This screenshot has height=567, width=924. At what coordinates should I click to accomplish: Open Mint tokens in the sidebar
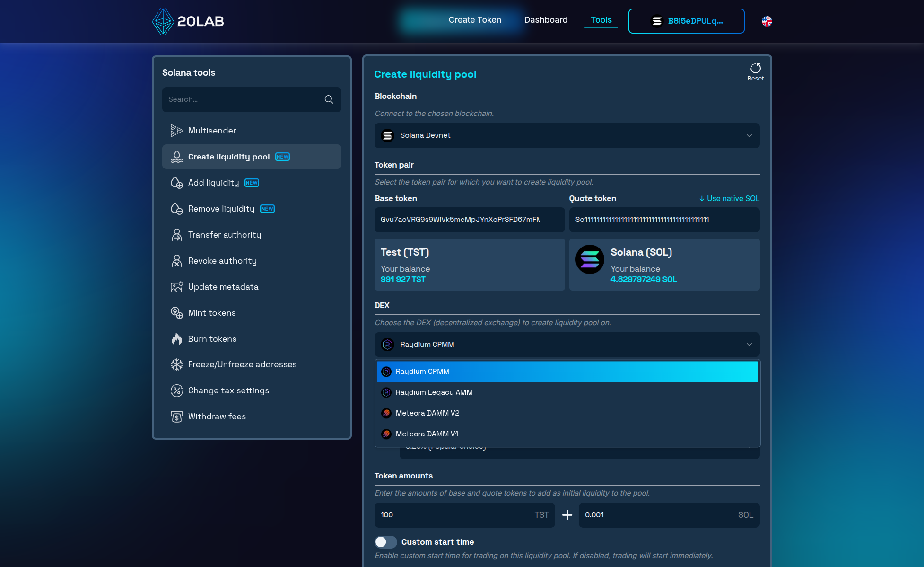(x=252, y=313)
